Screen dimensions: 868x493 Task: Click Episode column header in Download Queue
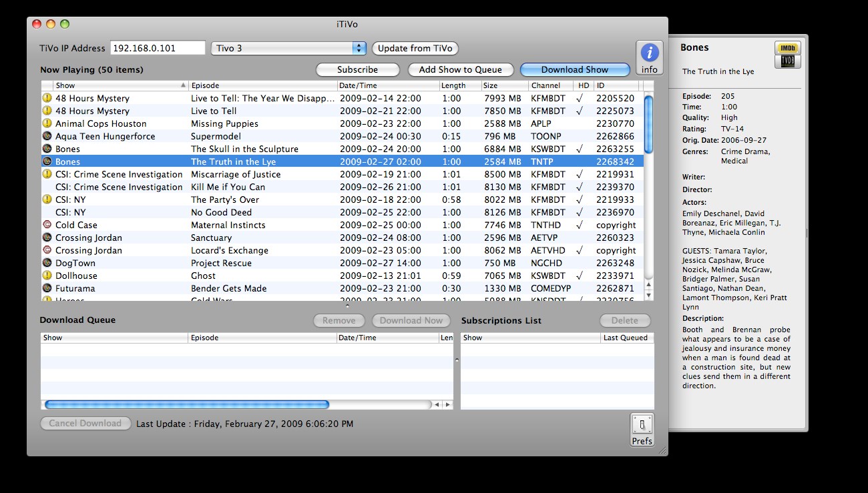coord(263,338)
